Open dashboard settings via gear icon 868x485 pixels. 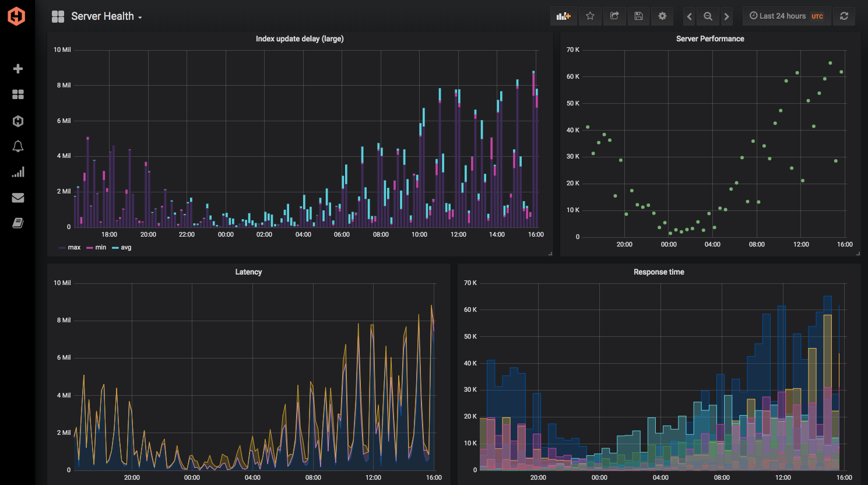click(x=662, y=16)
